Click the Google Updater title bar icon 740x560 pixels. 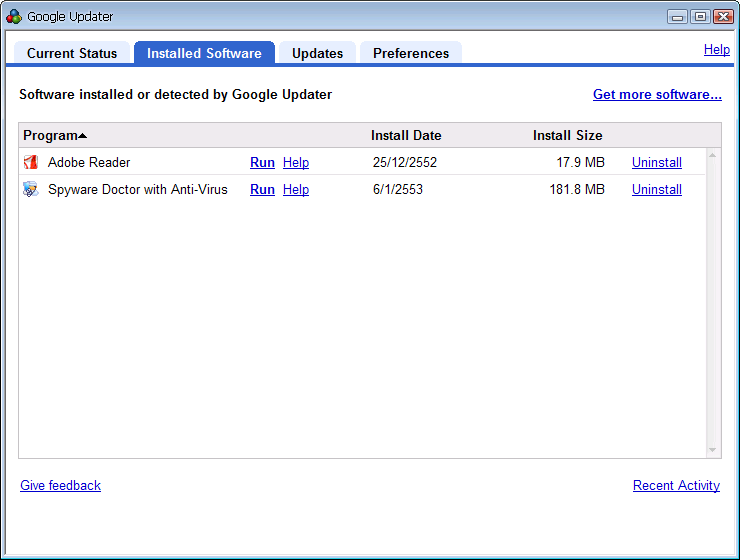click(14, 17)
